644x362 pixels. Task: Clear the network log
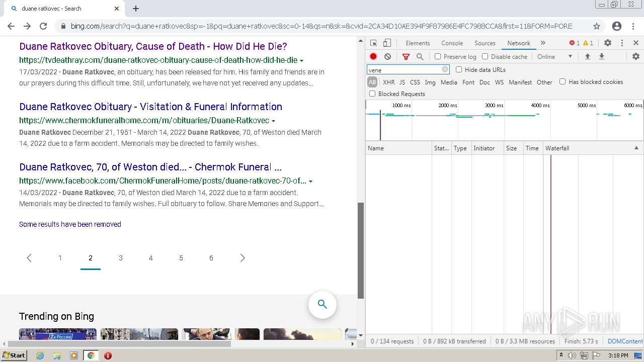pyautogui.click(x=387, y=57)
